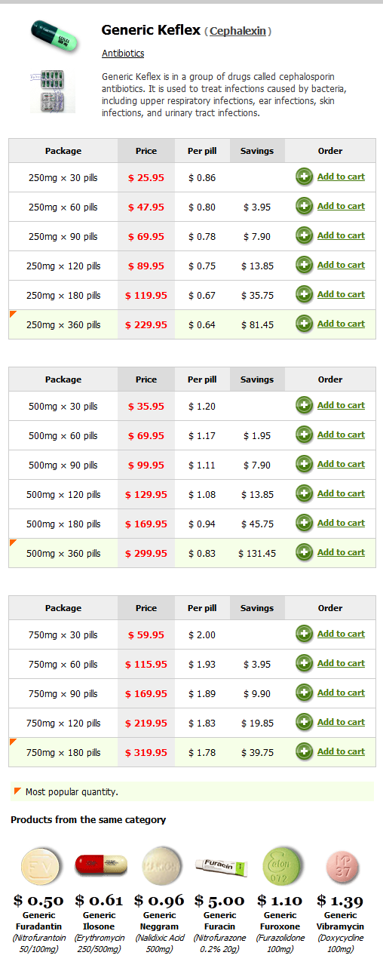Click green plus icon for 250mg × 120 pills
Screen dimensions: 383x980
pyautogui.click(x=305, y=265)
